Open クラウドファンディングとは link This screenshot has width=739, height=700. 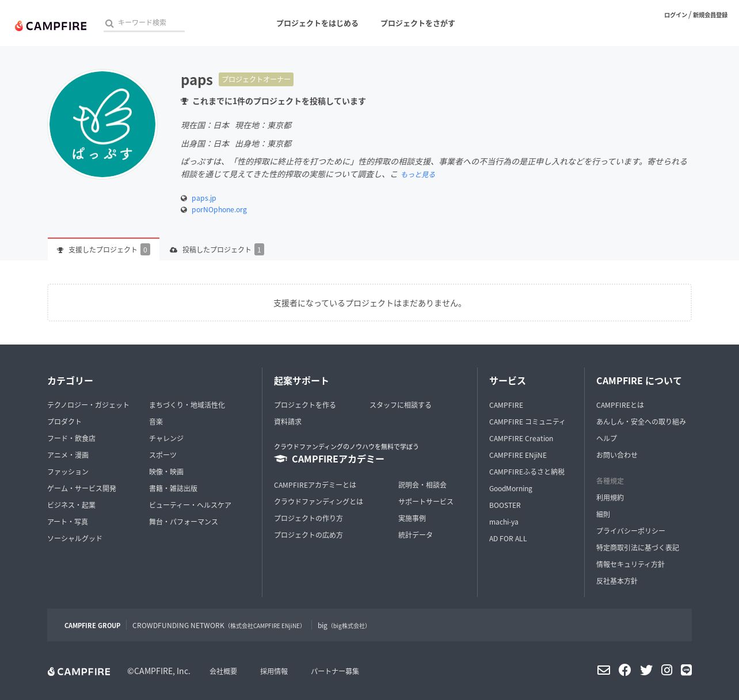click(318, 502)
